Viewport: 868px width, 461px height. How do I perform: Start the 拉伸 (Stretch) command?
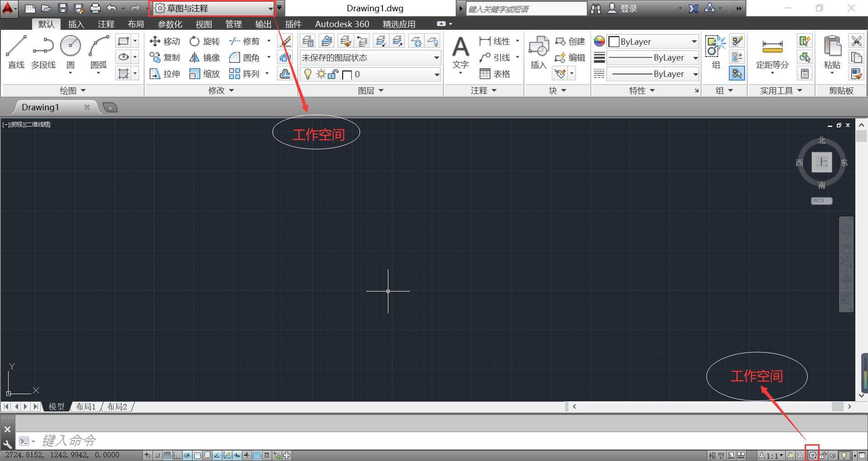tap(165, 74)
